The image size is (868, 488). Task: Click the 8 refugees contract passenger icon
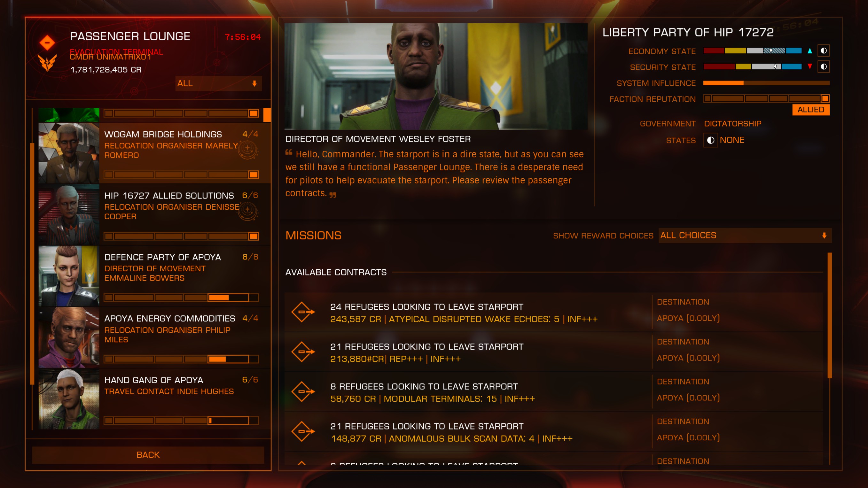point(303,392)
